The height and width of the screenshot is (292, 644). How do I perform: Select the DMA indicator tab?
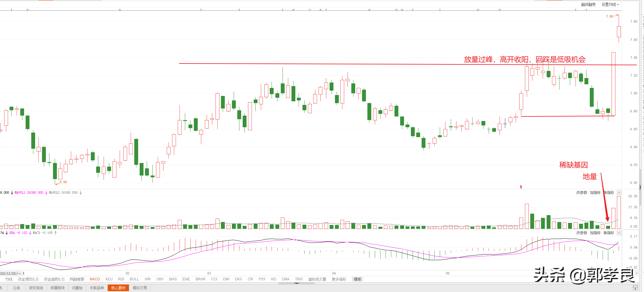(286, 279)
